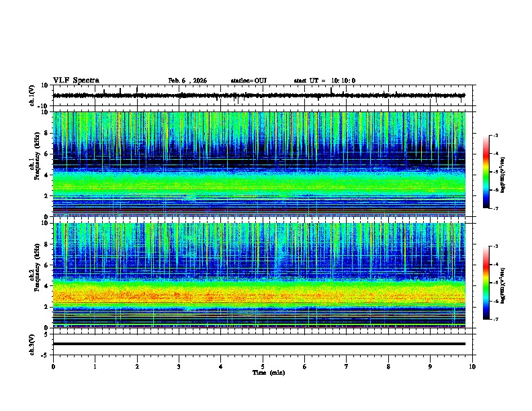Click the ch.1 log(PSD) color bar
This screenshot has width=532, height=411.
[486, 172]
